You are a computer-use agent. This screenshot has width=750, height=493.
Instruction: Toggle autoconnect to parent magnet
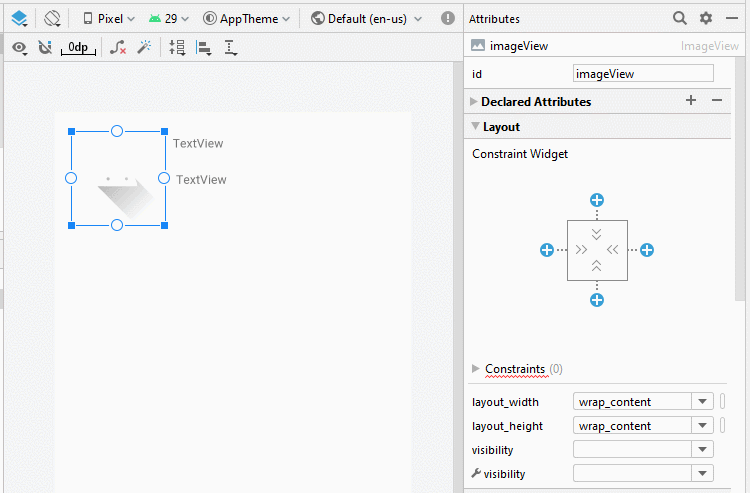(x=45, y=47)
